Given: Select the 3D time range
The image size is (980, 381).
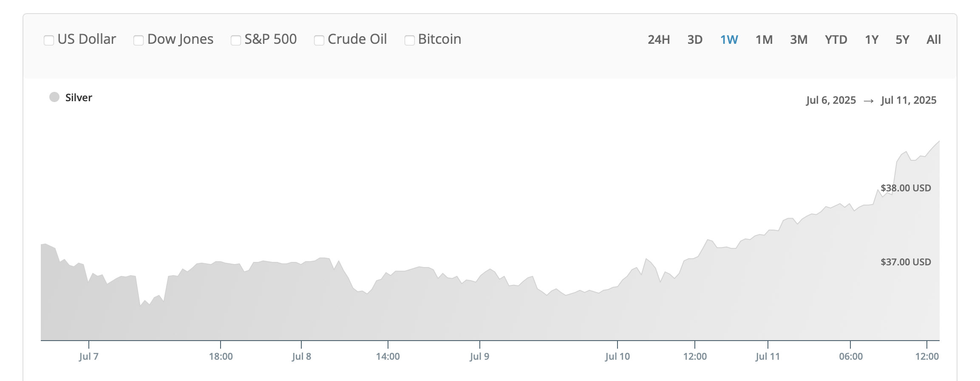Looking at the screenshot, I should tap(695, 40).
